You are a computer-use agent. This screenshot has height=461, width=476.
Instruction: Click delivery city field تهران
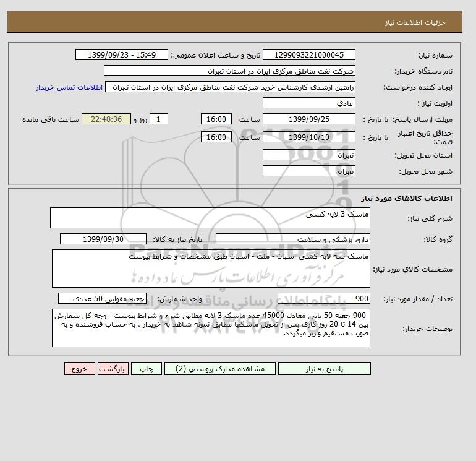point(308,171)
